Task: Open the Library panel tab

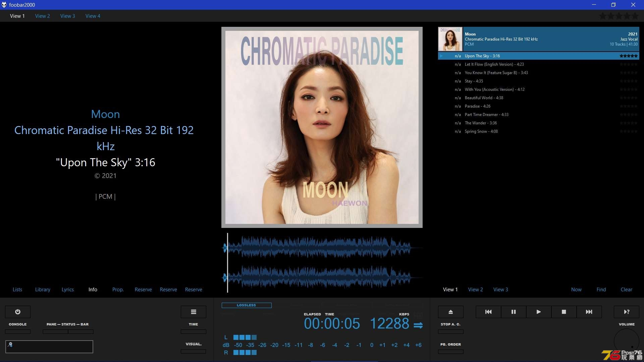Action: coord(43,289)
